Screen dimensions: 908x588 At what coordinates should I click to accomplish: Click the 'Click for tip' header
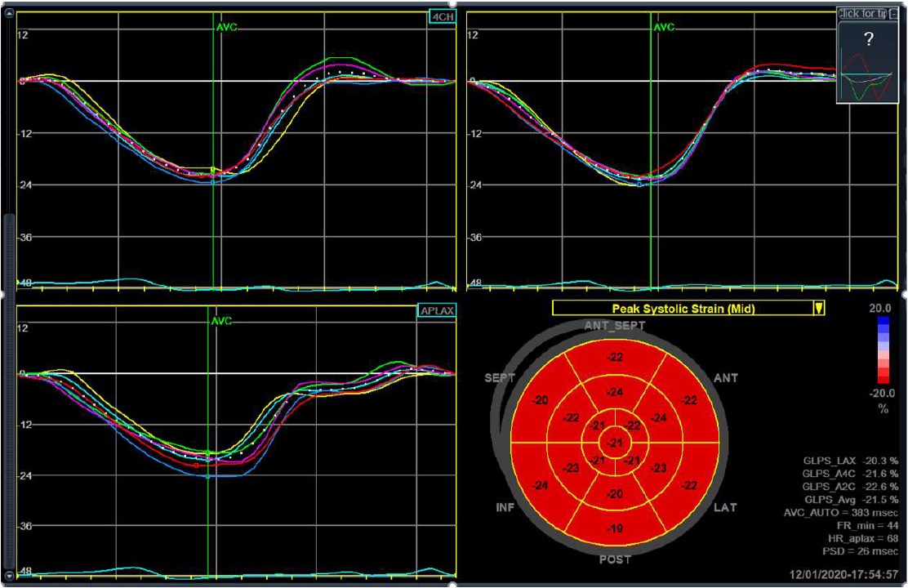tap(861, 14)
